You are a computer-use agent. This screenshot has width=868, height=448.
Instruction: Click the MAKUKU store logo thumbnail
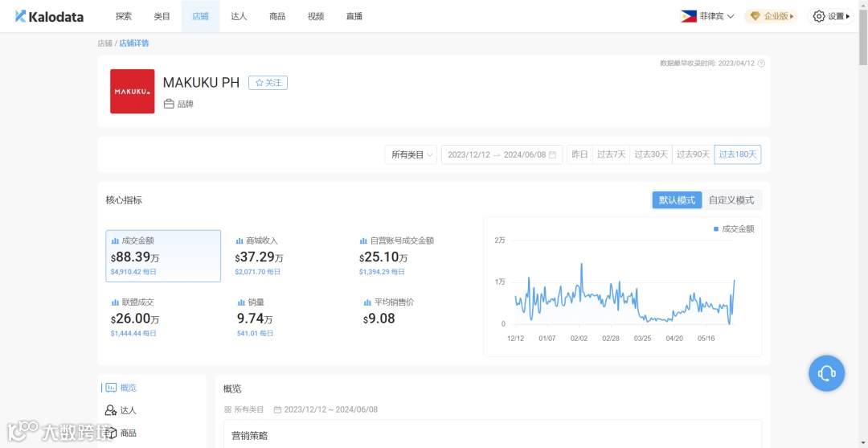point(133,92)
